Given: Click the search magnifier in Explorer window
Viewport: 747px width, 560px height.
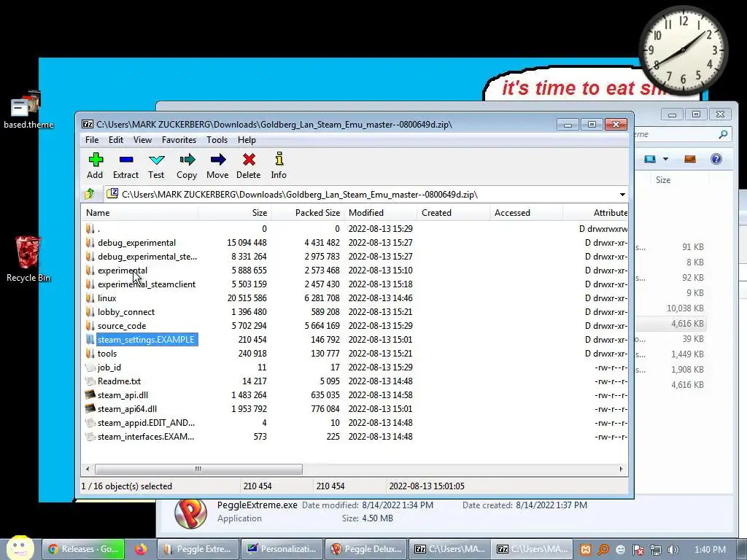Looking at the screenshot, I should 723,134.
